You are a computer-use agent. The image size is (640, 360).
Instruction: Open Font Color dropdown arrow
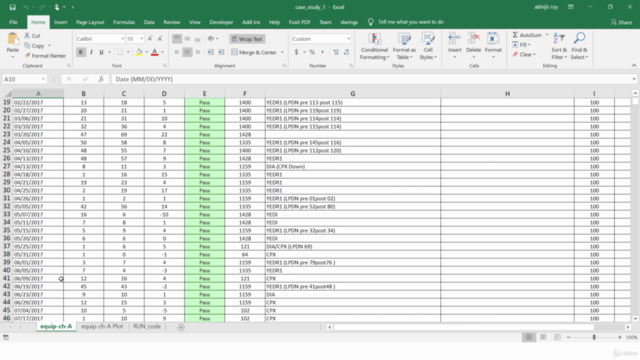[x=162, y=52]
